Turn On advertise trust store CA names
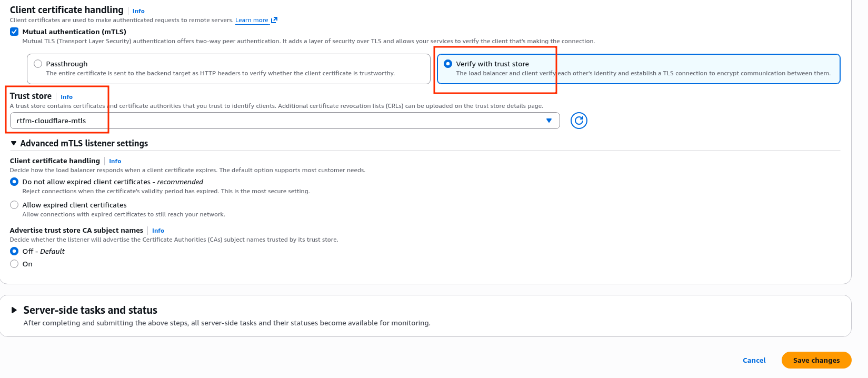868x378 pixels. tap(14, 264)
